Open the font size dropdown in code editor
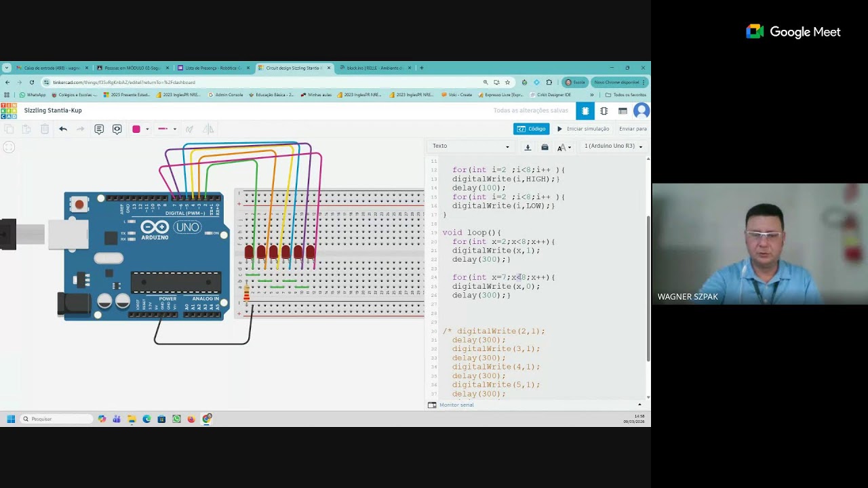 click(564, 147)
